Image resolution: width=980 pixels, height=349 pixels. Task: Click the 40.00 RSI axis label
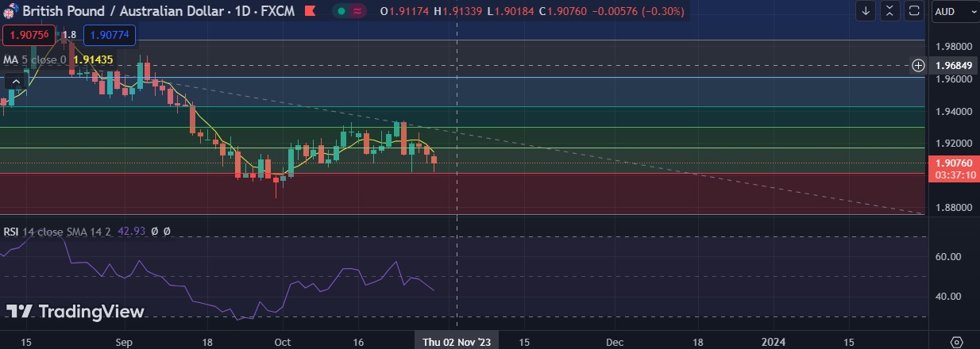coord(948,297)
